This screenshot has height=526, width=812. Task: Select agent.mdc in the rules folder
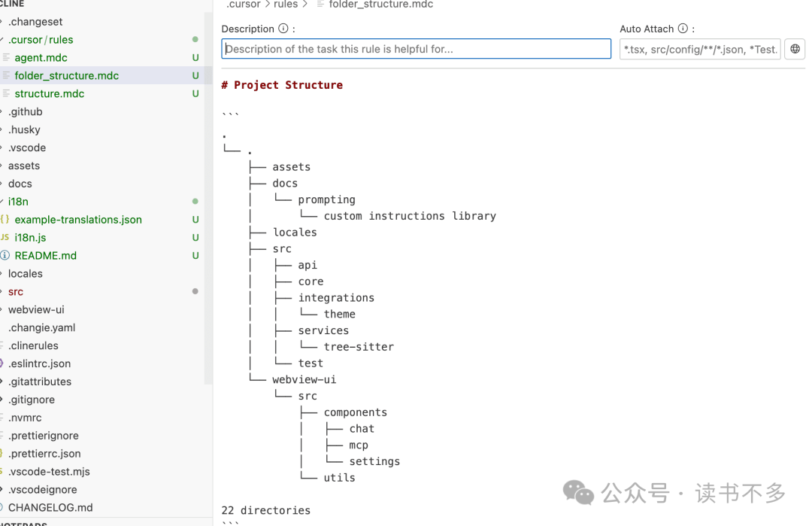(41, 58)
